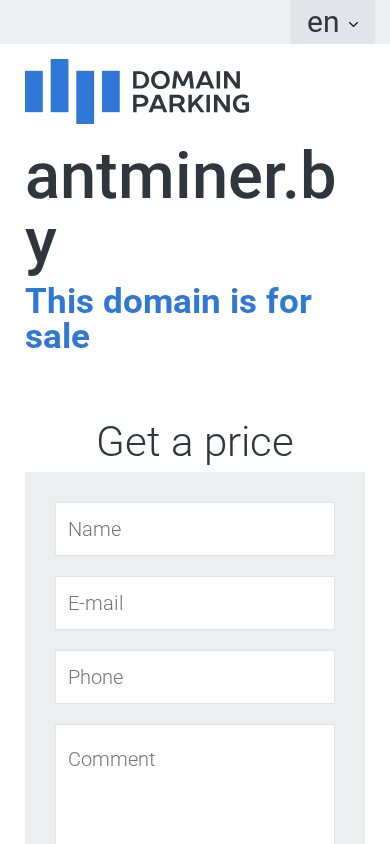
Task: Click "This domain is for" blue text
Action: [x=168, y=300]
